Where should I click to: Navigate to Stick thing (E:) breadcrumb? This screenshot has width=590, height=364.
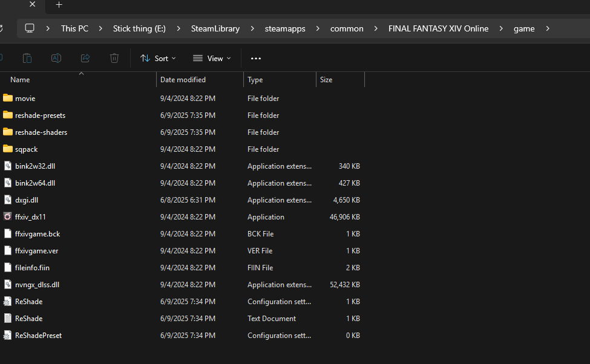click(139, 28)
